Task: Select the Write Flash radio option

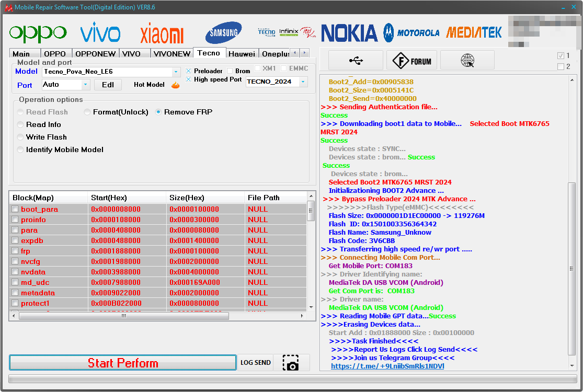Action: (20, 137)
